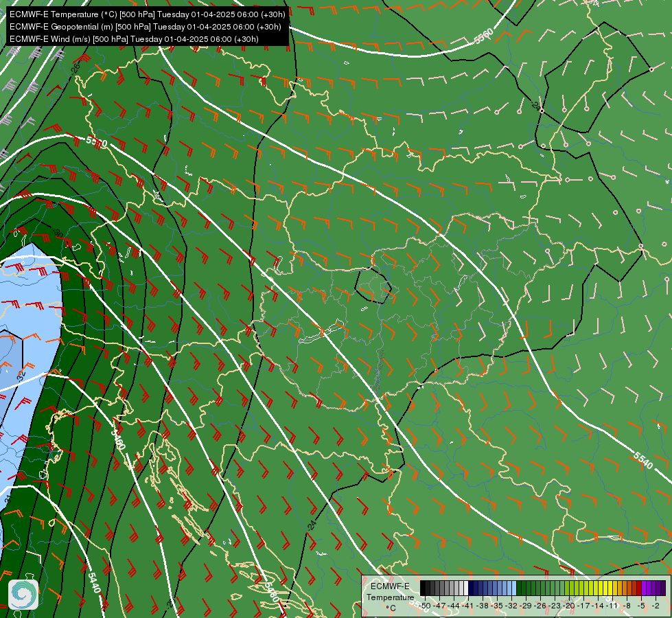Select the ECMWF-E Temperature title line
The image size is (672, 618).
pyautogui.click(x=148, y=14)
